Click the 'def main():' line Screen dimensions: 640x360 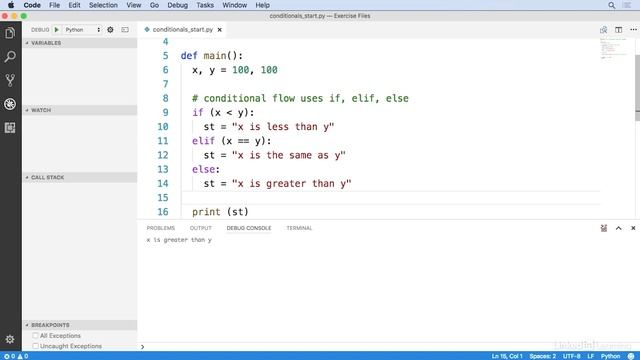(212, 56)
